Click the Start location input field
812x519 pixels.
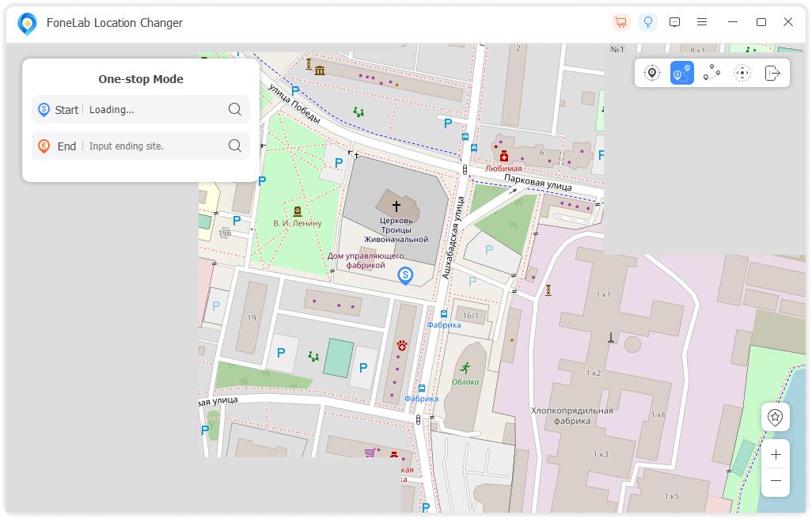(141, 109)
